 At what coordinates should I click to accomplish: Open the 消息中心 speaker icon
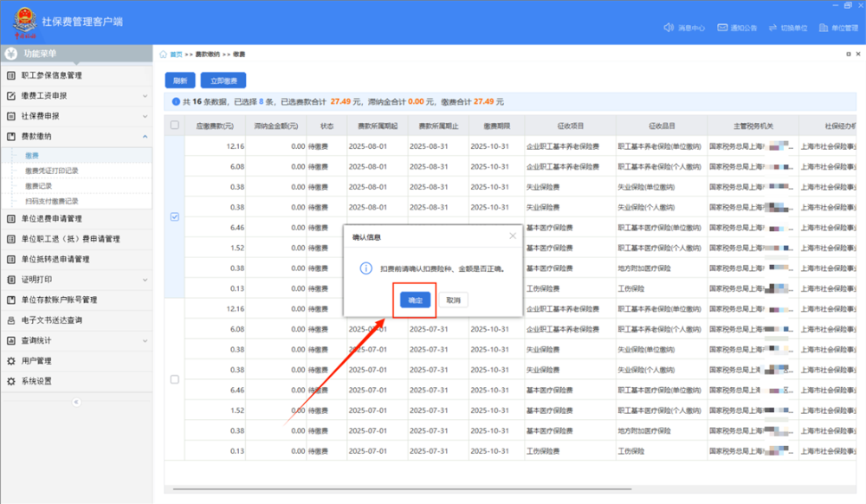pos(669,28)
